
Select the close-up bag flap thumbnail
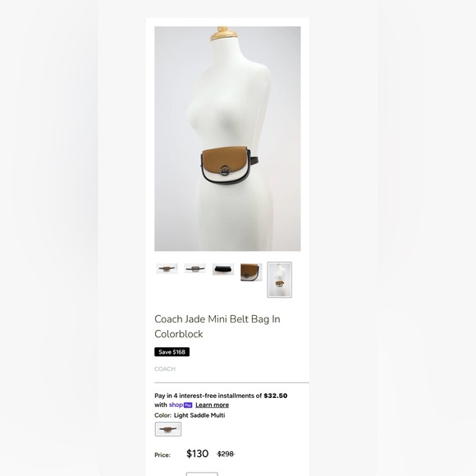pos(251,272)
